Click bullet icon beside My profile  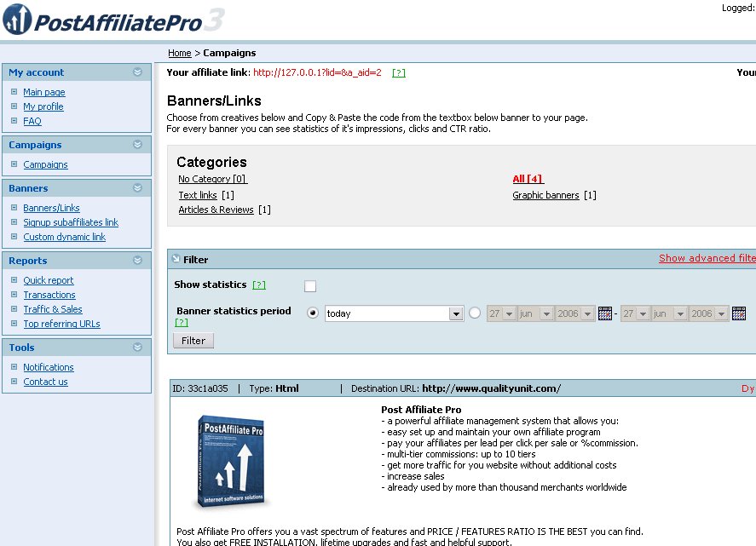point(14,106)
